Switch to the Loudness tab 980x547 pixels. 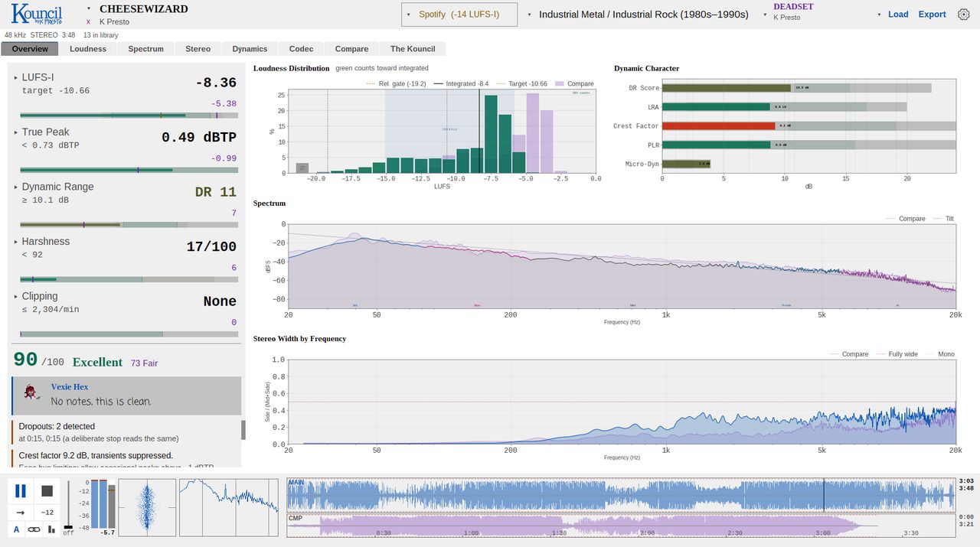[x=88, y=49]
